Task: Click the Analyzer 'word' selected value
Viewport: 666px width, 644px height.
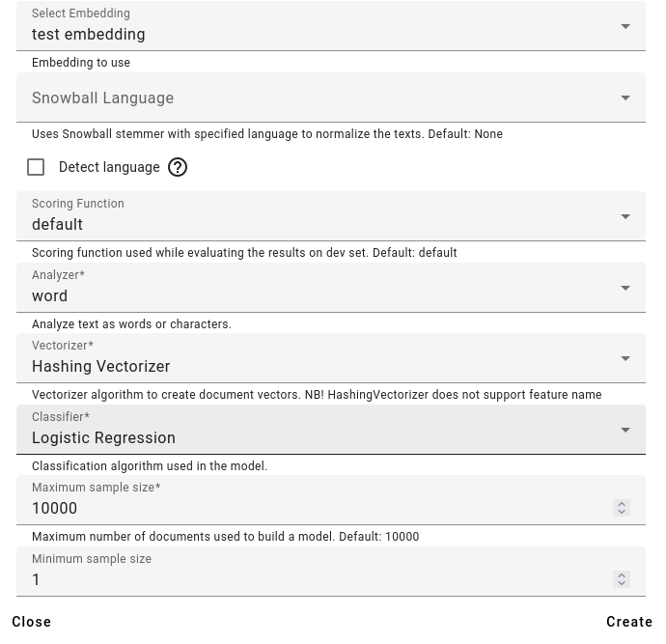Action: 50,296
